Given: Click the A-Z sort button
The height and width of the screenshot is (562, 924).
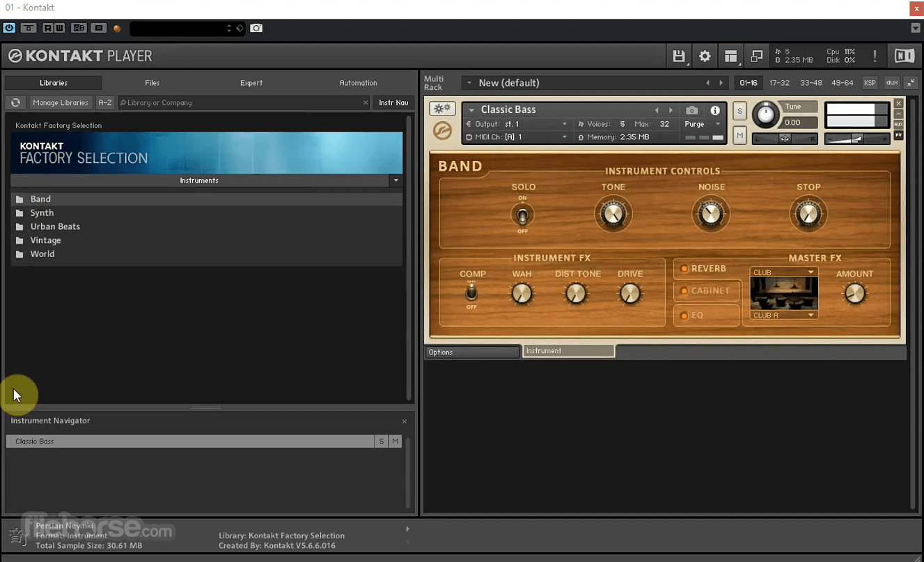Looking at the screenshot, I should point(105,102).
